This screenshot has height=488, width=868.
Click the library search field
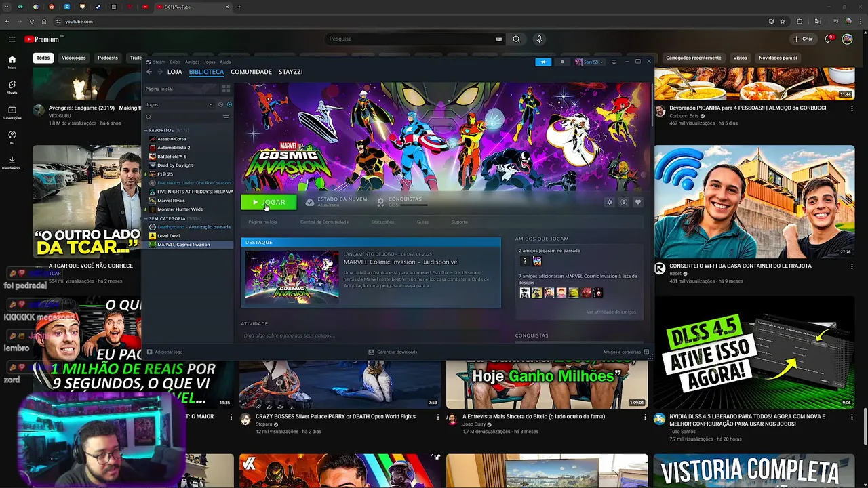(x=183, y=117)
